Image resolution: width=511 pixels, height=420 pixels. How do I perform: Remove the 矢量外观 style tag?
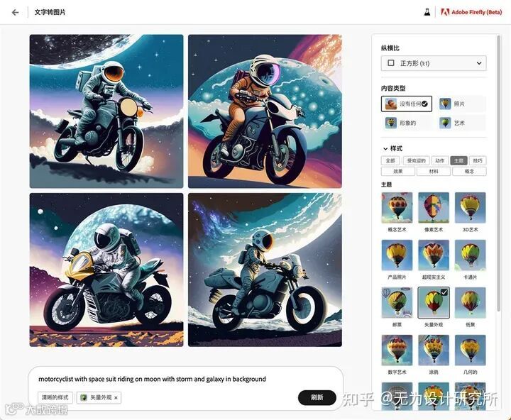116,398
